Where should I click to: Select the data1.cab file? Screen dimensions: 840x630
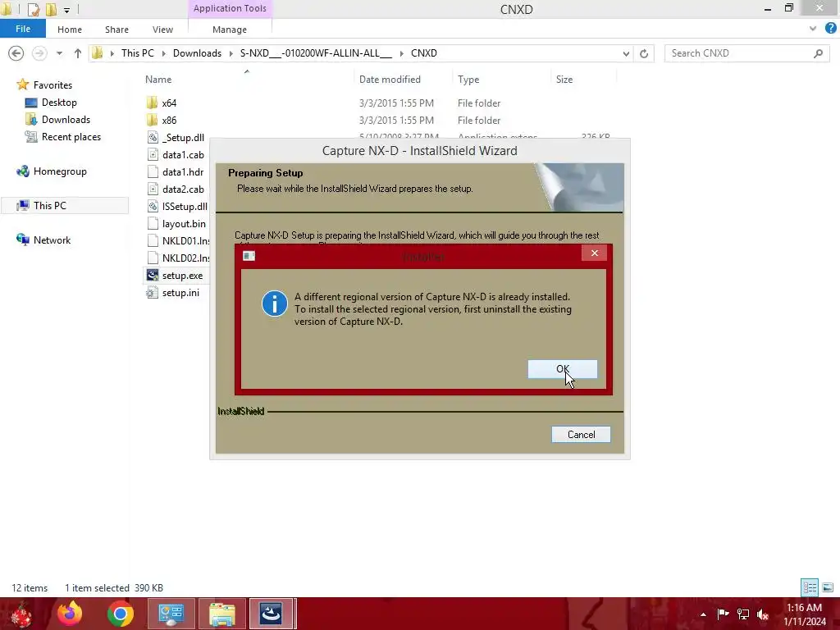pyautogui.click(x=176, y=155)
